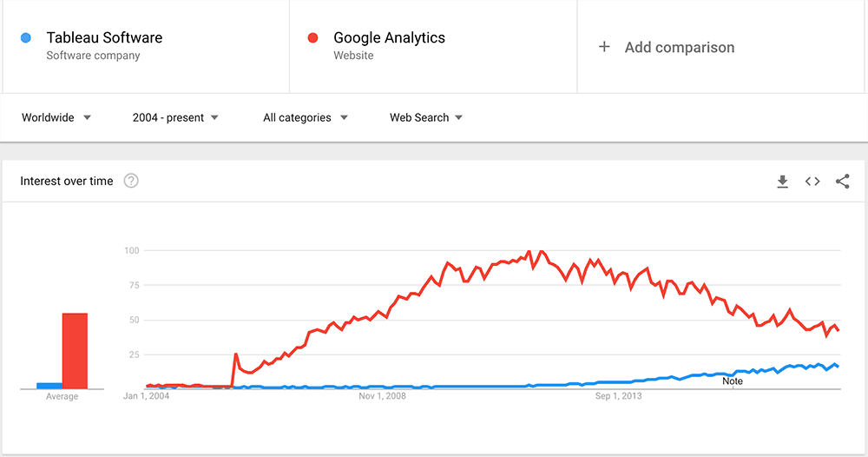Select the Tableau Software search term
Screen dimensions: 868x457
105,37
